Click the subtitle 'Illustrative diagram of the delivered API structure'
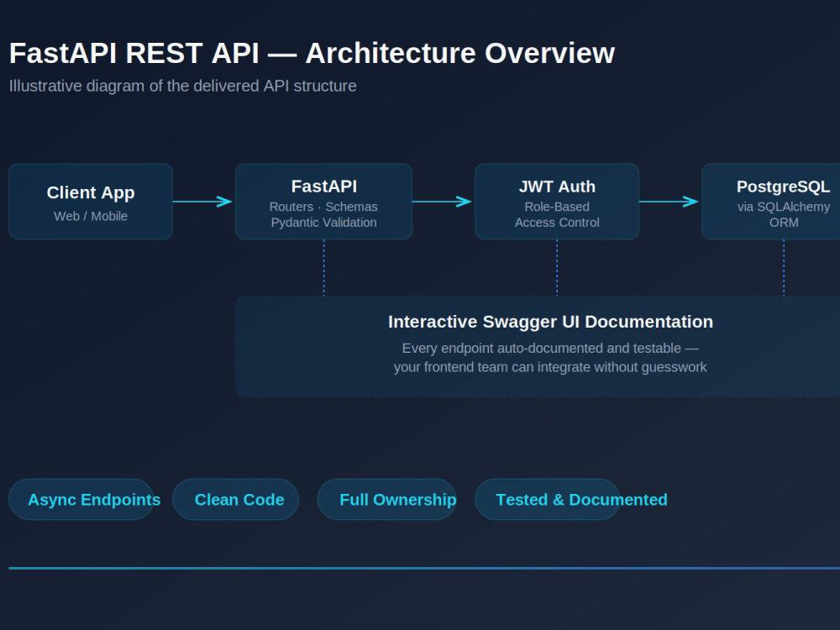The height and width of the screenshot is (630, 840). point(182,86)
